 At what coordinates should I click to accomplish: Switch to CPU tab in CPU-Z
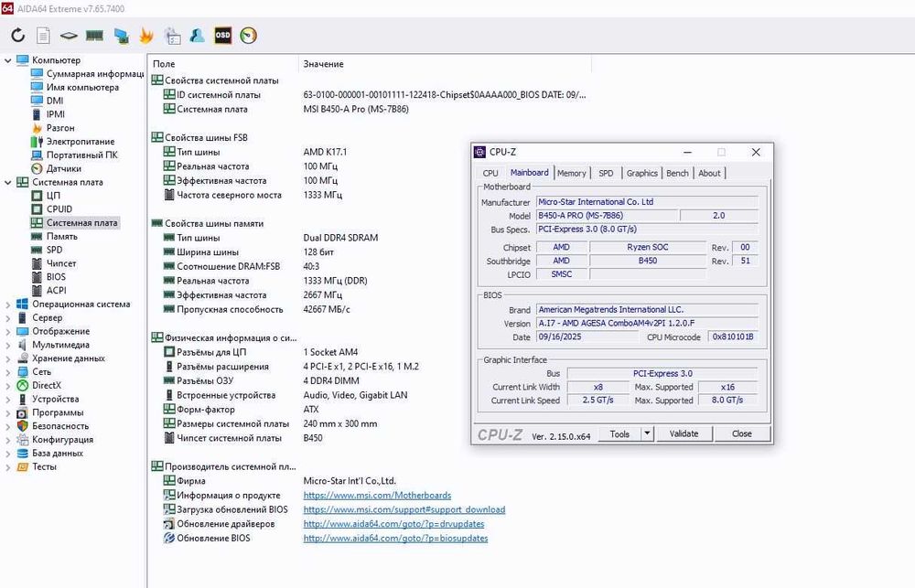[490, 173]
